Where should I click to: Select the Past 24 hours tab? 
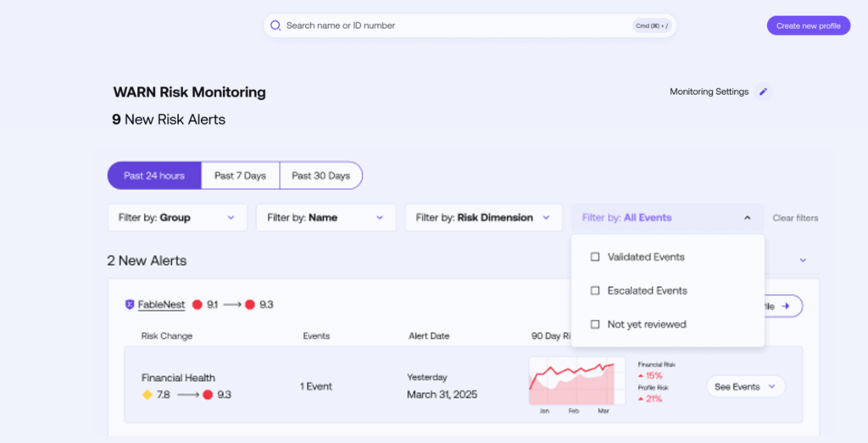tap(154, 176)
